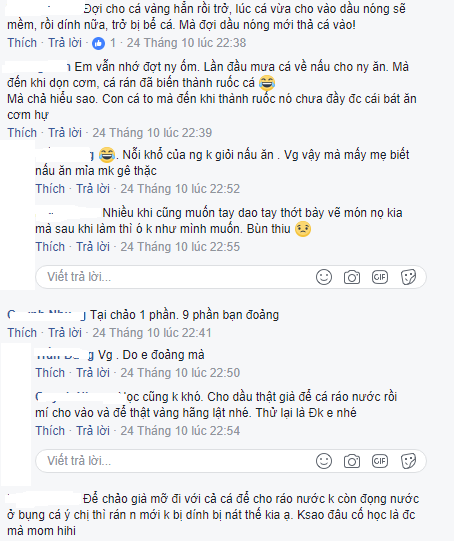Screen dimensions: 454x541
Task: Attach photo via camera icon in second reply box
Action: pyautogui.click(x=352, y=461)
